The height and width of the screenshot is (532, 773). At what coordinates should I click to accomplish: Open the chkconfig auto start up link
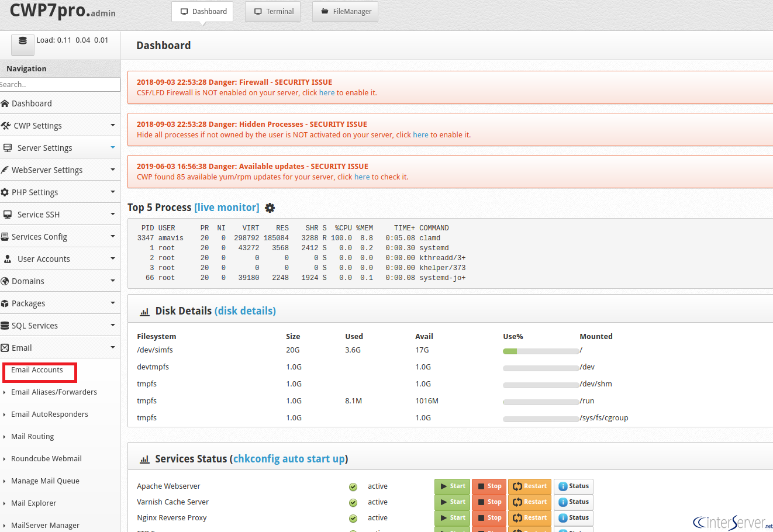289,459
